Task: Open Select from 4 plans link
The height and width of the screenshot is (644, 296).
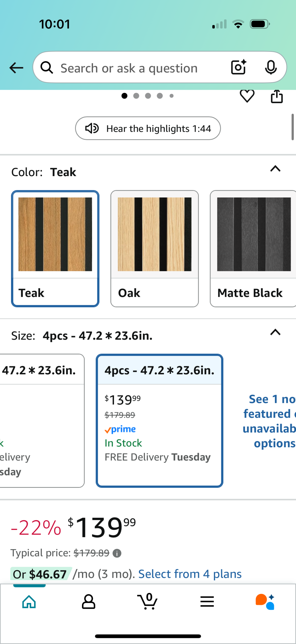Action: [x=190, y=574]
